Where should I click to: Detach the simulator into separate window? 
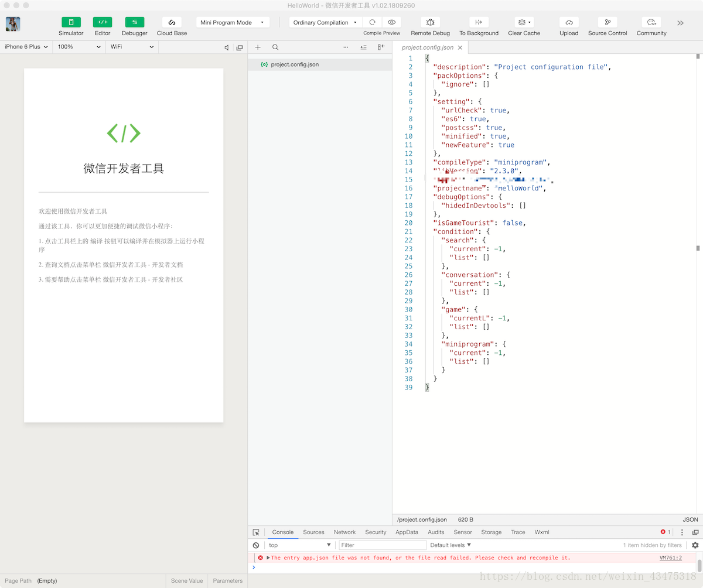[239, 47]
